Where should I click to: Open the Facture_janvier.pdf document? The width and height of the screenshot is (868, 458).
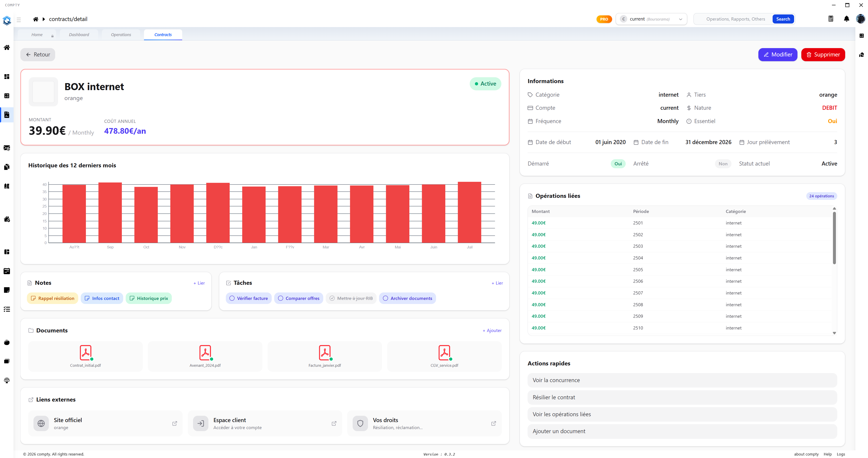point(325,357)
